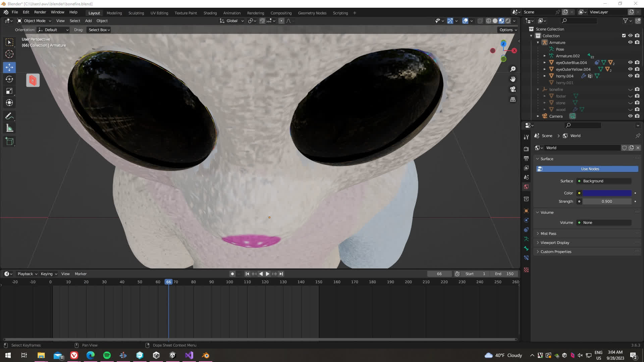The image size is (644, 362).
Task: Expand the Mist Pass panel
Action: pyautogui.click(x=548, y=234)
